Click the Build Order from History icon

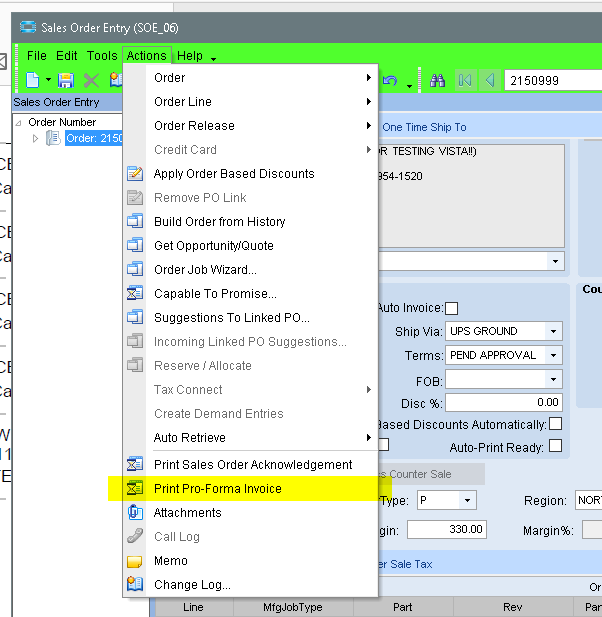pyautogui.click(x=135, y=221)
